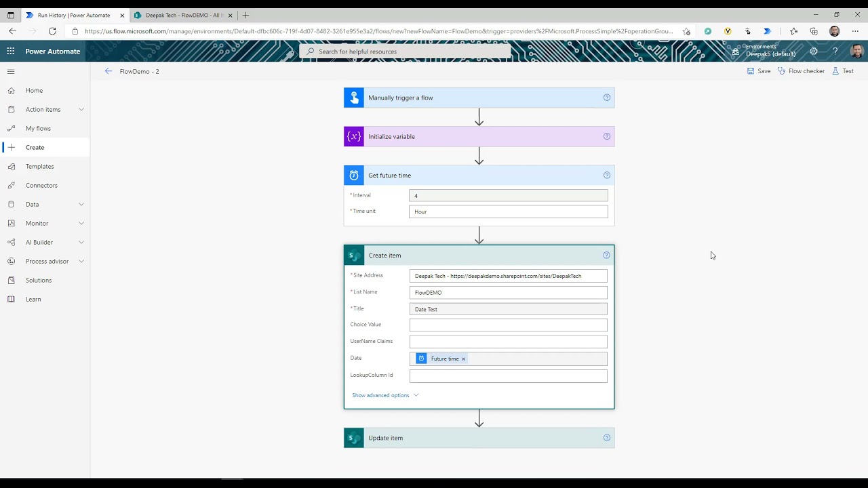Select the Future time dynamic token
Viewport: 868px width, 488px height.
[x=441, y=359]
